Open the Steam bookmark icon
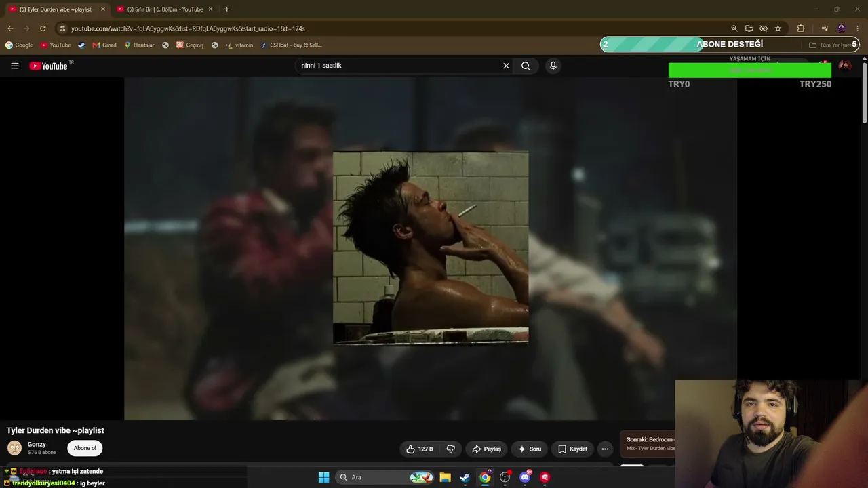This screenshot has height=488, width=868. click(x=81, y=45)
